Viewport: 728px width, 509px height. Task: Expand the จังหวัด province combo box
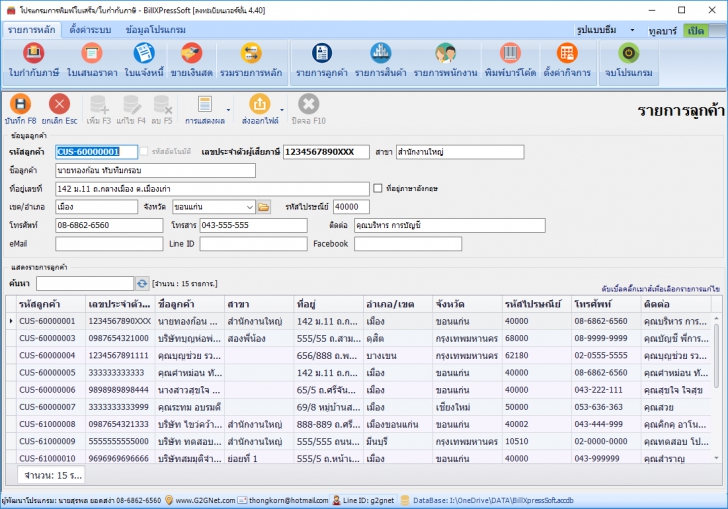click(x=249, y=207)
